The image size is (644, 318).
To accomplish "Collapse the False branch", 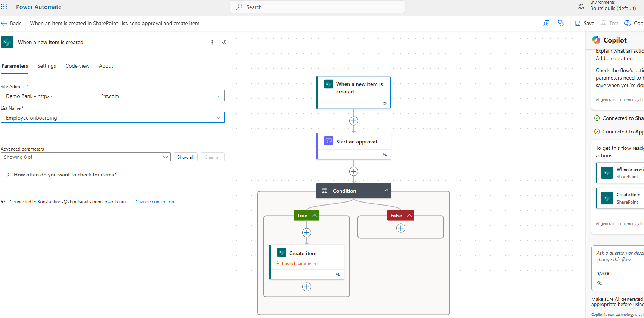I will [410, 216].
